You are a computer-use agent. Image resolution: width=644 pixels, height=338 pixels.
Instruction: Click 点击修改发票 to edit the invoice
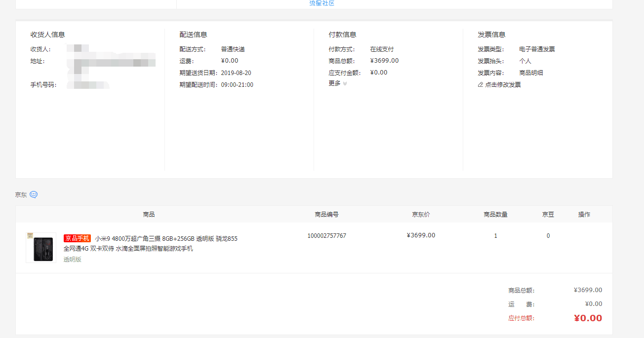point(503,84)
